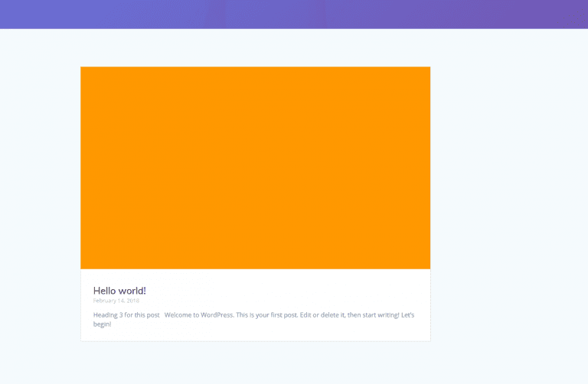Click the word "world!" in the post title
Image resolution: width=588 pixels, height=384 pixels.
coord(132,291)
